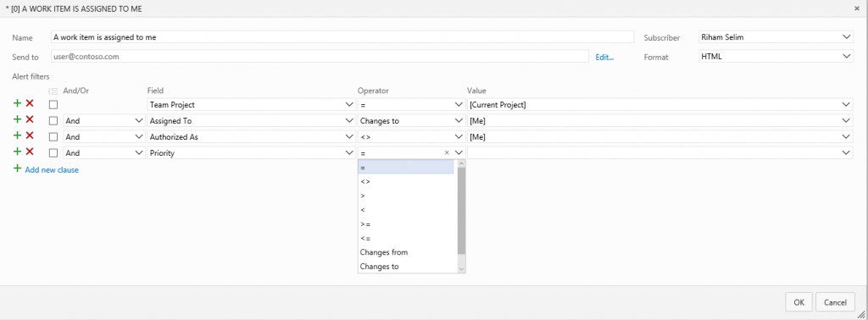
Task: Tick the Assigned To row checkbox
Action: click(x=53, y=120)
